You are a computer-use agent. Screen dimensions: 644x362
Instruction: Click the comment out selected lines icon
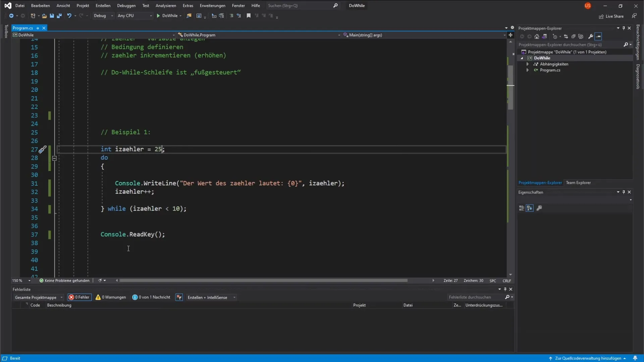tap(231, 16)
